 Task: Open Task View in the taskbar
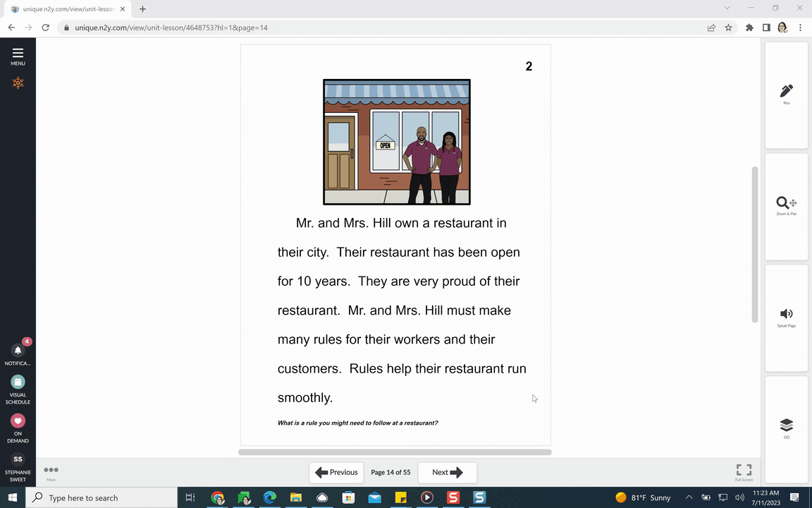click(x=190, y=497)
